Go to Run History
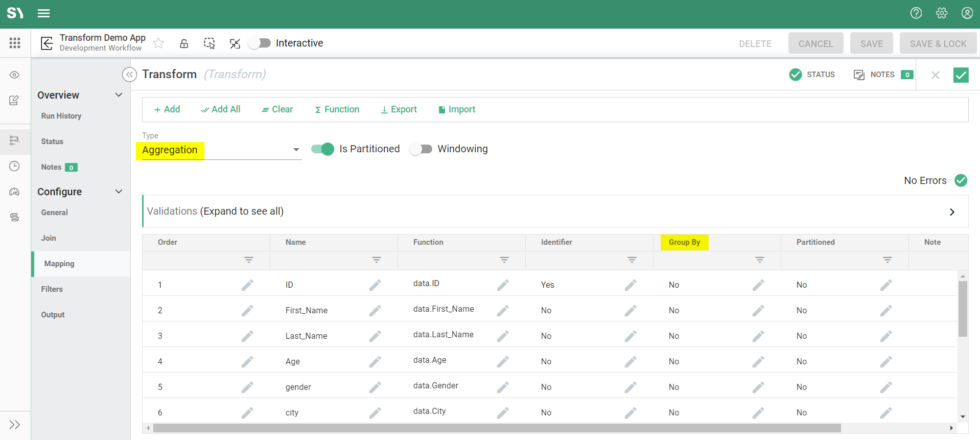 pos(61,116)
